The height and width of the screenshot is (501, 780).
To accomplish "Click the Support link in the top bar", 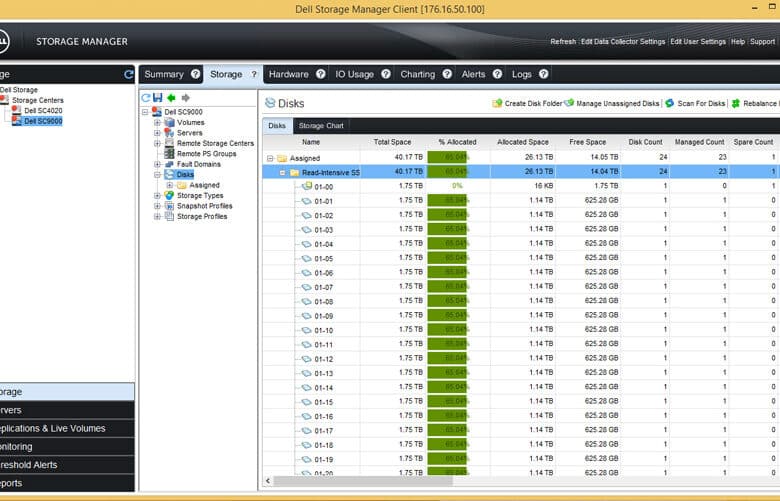I will coord(763,42).
